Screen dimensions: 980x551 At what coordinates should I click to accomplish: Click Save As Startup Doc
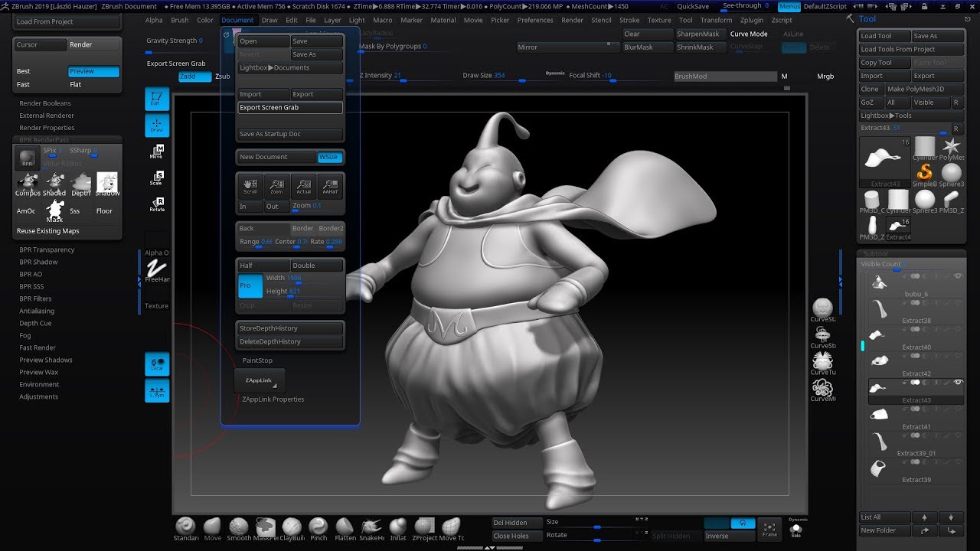click(x=290, y=134)
